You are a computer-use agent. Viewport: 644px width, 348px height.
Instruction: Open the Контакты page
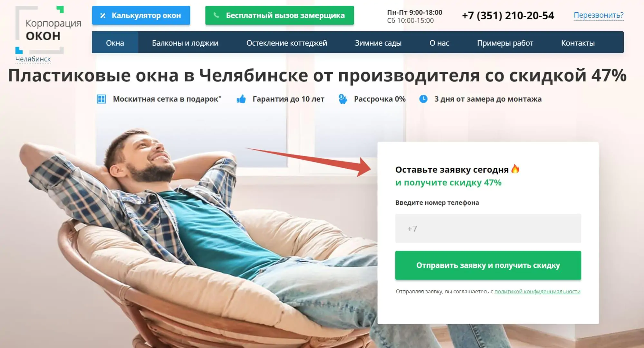[578, 43]
